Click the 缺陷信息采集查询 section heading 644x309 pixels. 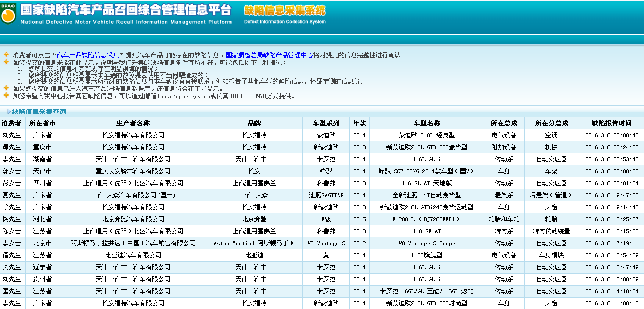tap(39, 112)
